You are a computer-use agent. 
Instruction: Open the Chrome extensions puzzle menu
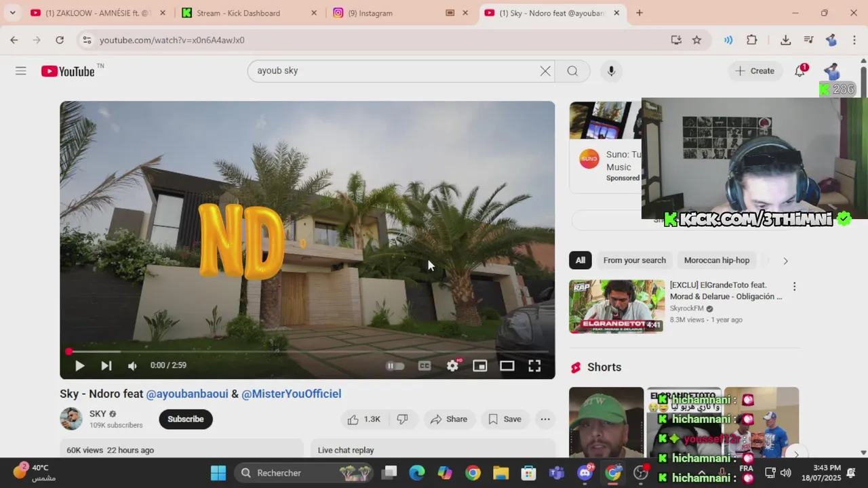[x=752, y=40]
